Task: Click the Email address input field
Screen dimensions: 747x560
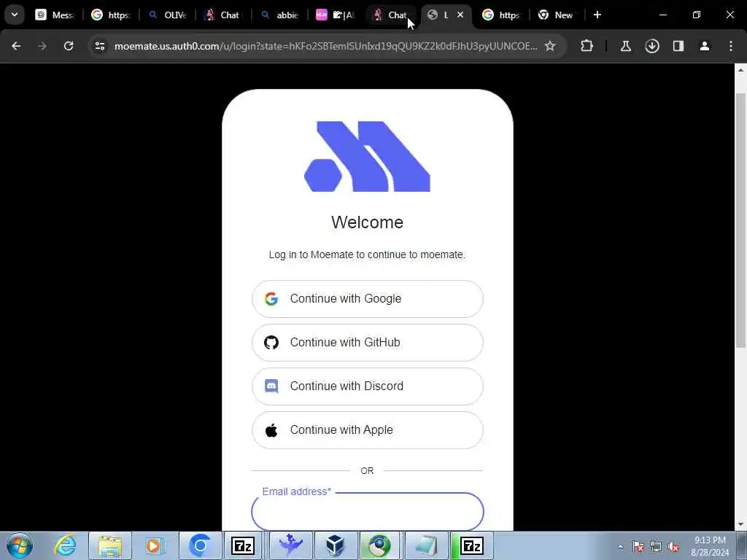Action: point(368,513)
